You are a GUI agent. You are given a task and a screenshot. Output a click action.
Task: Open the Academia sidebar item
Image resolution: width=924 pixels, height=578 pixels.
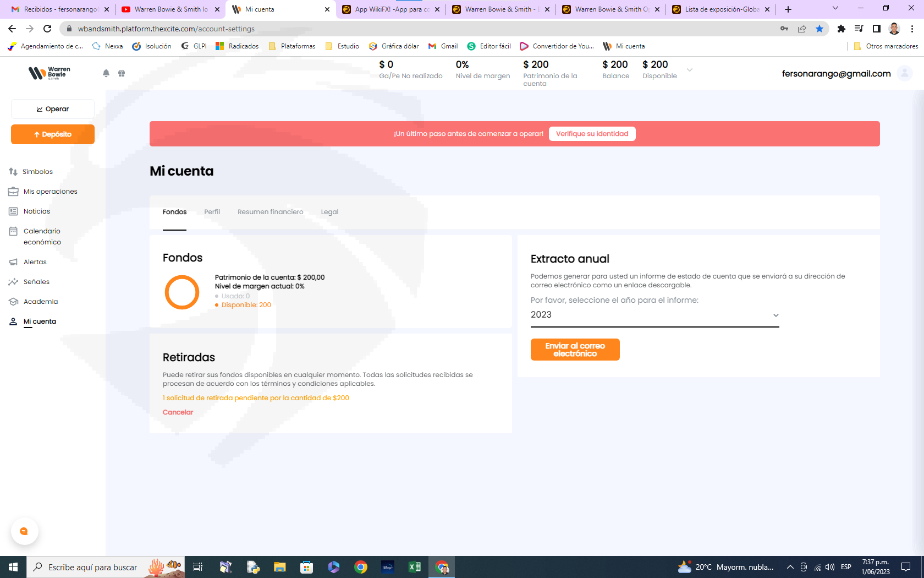point(41,302)
